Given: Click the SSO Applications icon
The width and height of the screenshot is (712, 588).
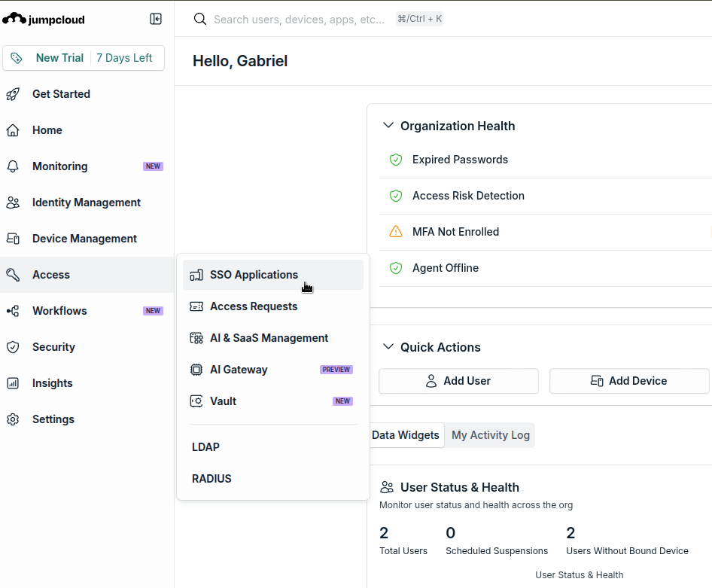Looking at the screenshot, I should click(196, 275).
